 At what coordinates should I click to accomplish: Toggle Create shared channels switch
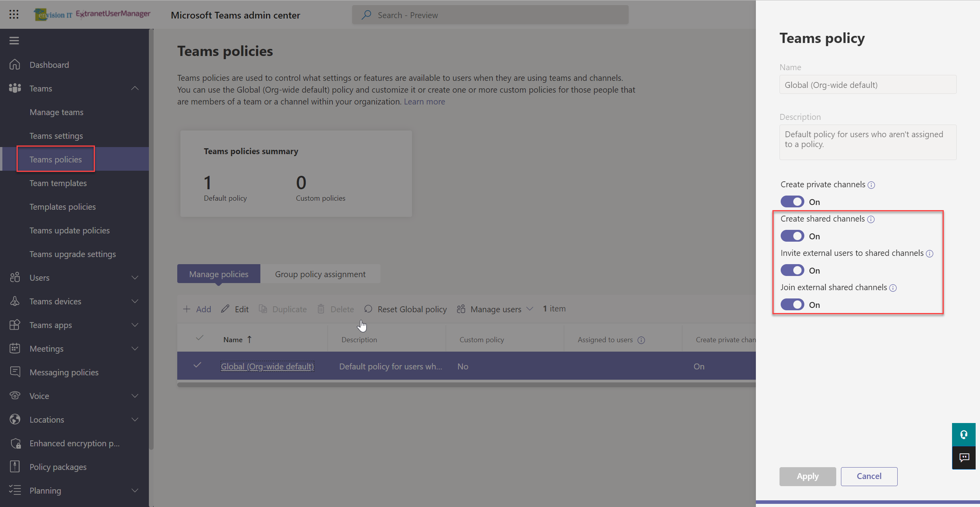792,236
